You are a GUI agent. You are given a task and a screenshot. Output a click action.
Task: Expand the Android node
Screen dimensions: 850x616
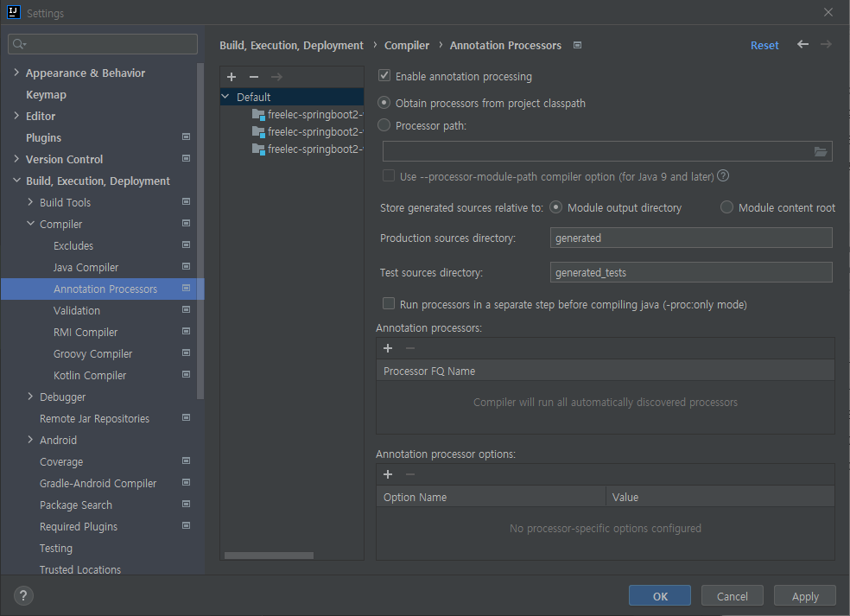(30, 440)
